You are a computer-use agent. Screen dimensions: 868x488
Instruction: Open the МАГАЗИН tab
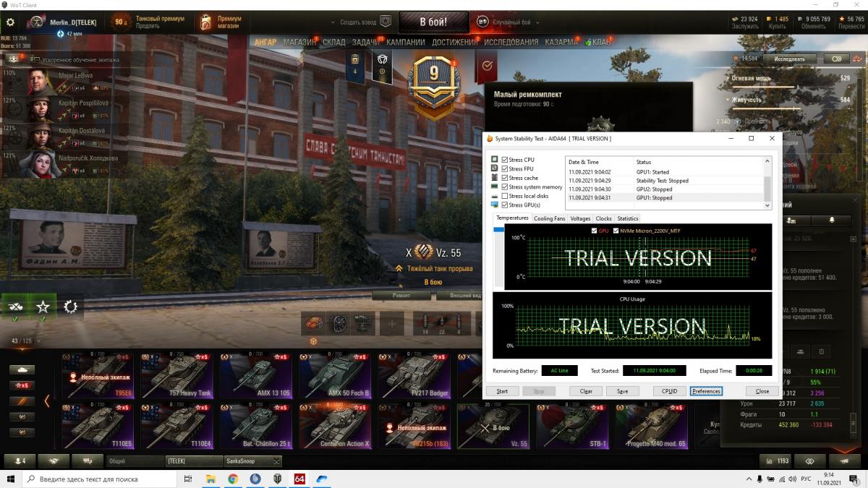(299, 42)
